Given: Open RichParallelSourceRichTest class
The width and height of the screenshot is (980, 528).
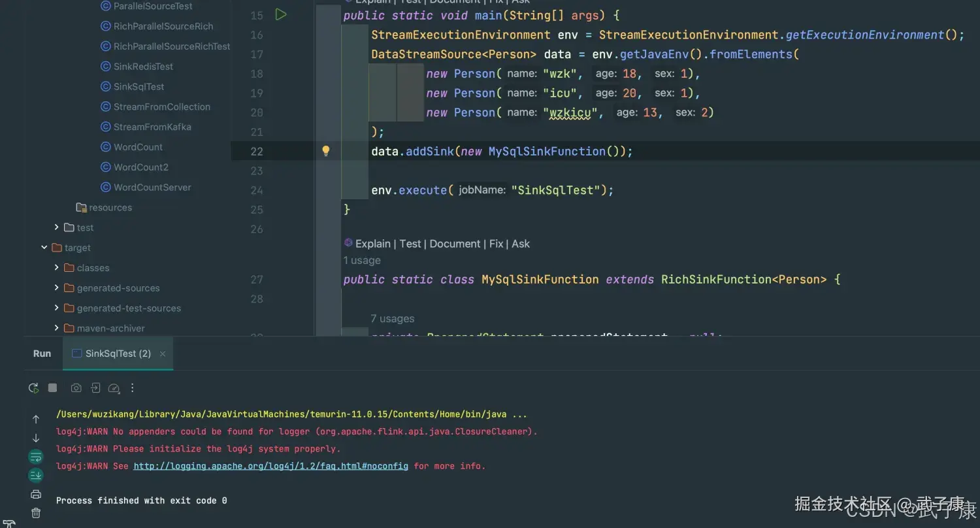Looking at the screenshot, I should pyautogui.click(x=165, y=46).
